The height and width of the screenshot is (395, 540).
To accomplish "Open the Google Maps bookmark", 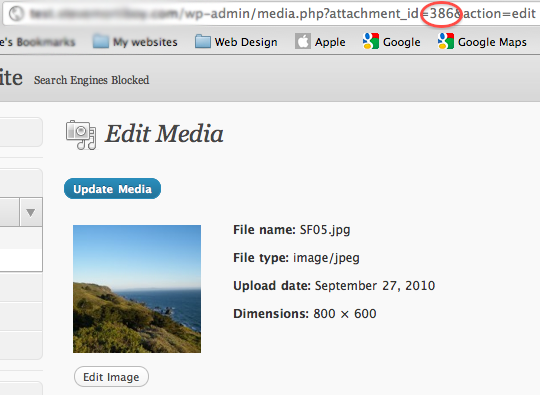I will [x=482, y=42].
